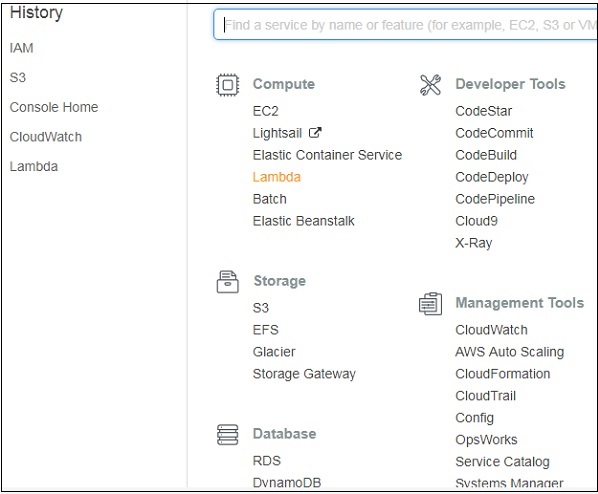Select CloudFormation under Management Tools
The width and height of the screenshot is (598, 494).
[x=502, y=373]
